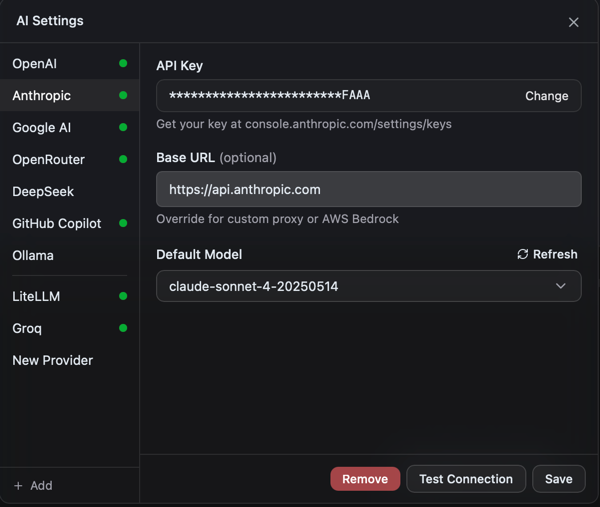Save the Anthropic settings
Screen dimensions: 600x507
(x=559, y=479)
